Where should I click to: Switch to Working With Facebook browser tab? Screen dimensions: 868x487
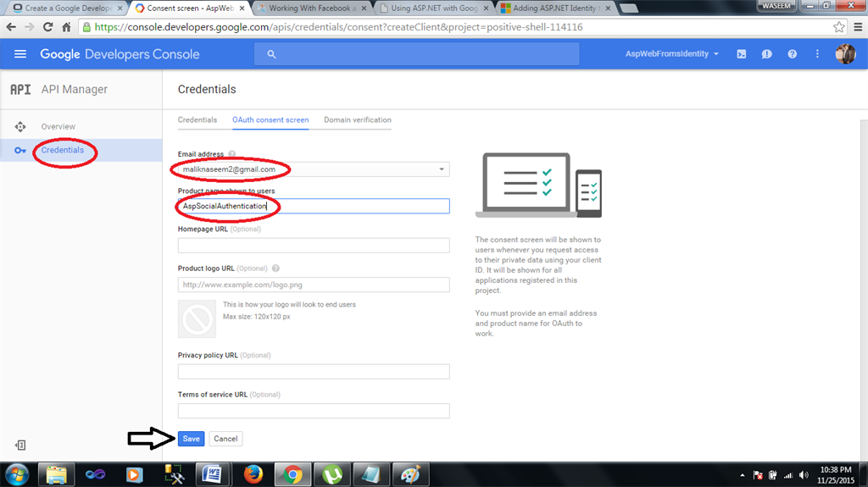coord(312,8)
